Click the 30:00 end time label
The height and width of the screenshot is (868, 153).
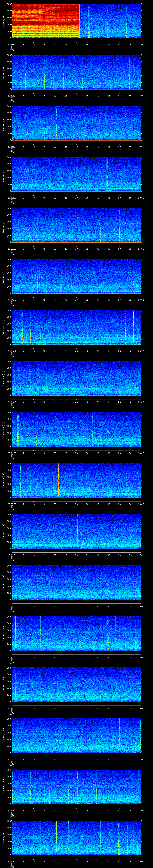coord(141,708)
